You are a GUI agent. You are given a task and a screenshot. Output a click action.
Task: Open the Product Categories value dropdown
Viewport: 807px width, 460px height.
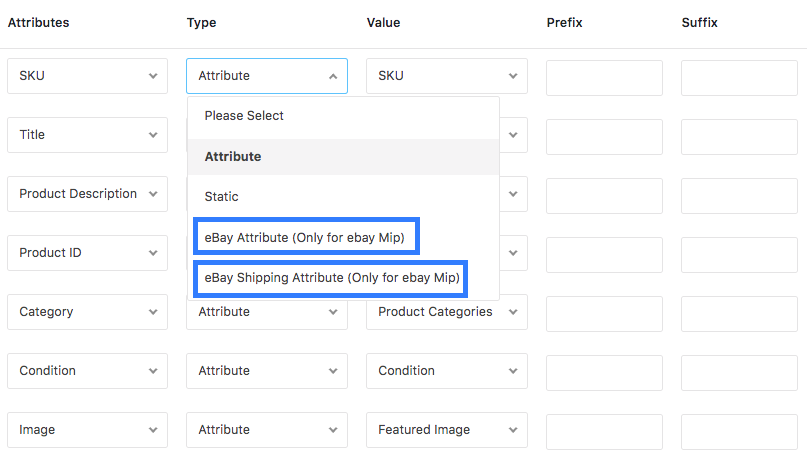pos(447,312)
